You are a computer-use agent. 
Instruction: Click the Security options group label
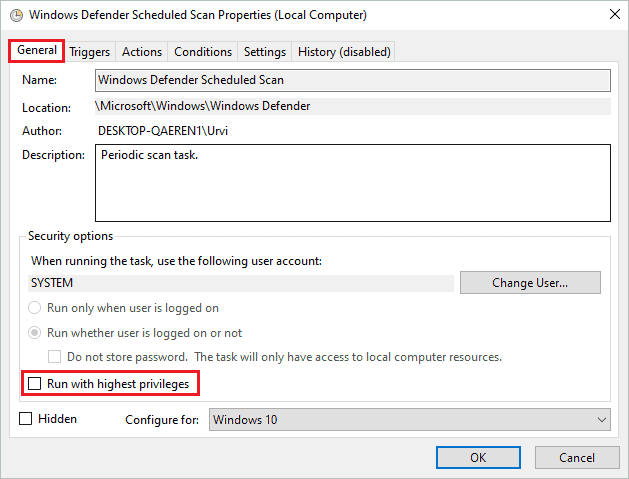(x=70, y=236)
